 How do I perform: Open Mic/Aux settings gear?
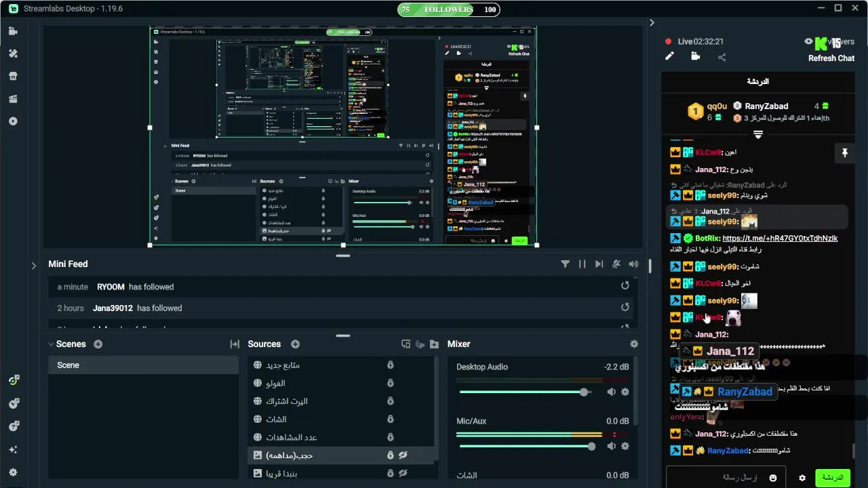point(625,446)
